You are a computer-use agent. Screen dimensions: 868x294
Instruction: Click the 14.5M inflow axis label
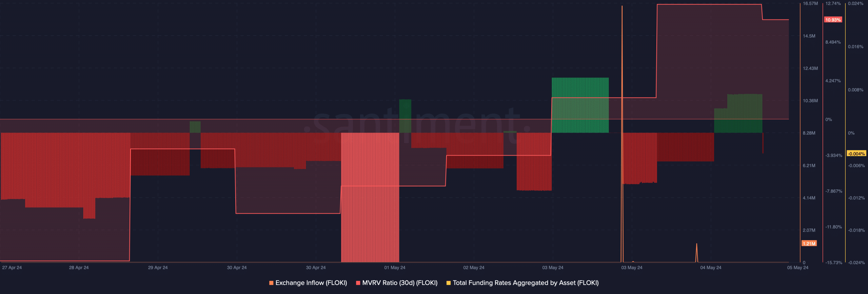[809, 36]
